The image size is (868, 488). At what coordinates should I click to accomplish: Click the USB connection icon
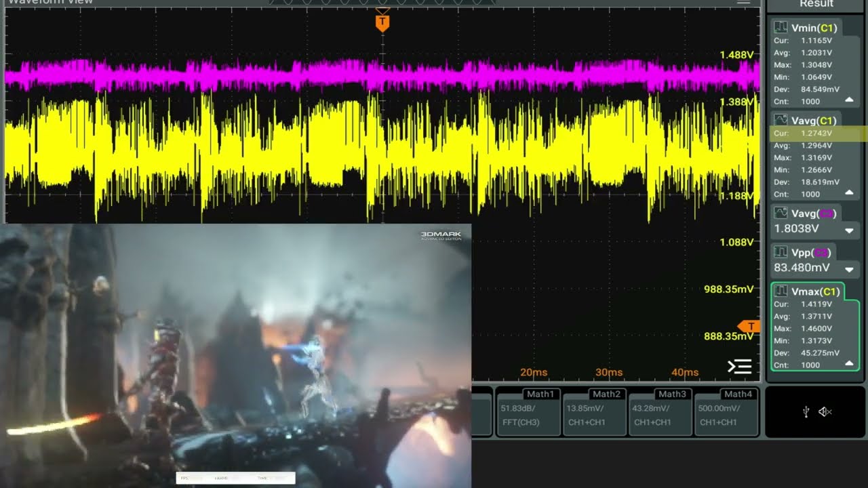coord(806,411)
